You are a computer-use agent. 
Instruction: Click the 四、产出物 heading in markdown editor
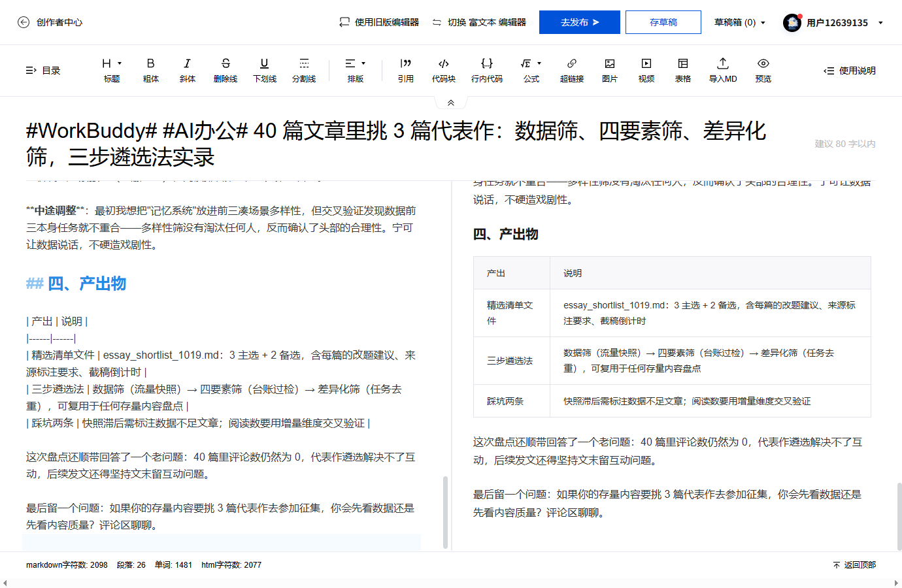[x=76, y=284]
